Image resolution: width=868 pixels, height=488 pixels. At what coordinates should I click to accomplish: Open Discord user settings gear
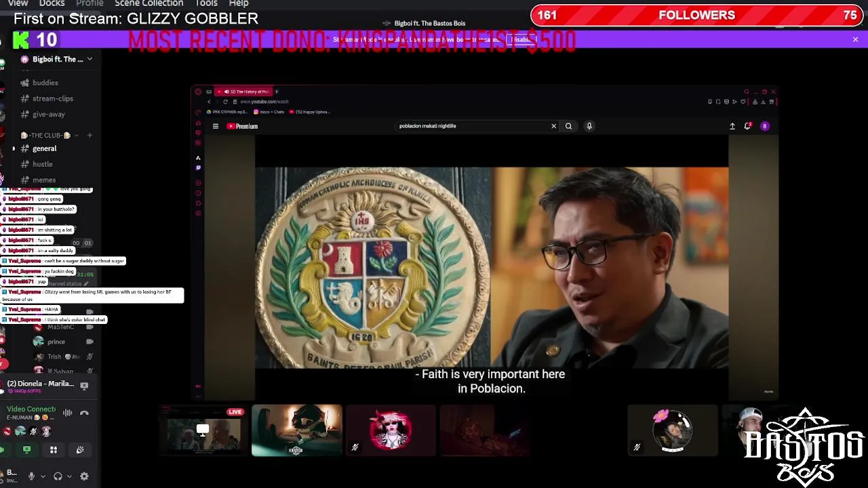84,476
